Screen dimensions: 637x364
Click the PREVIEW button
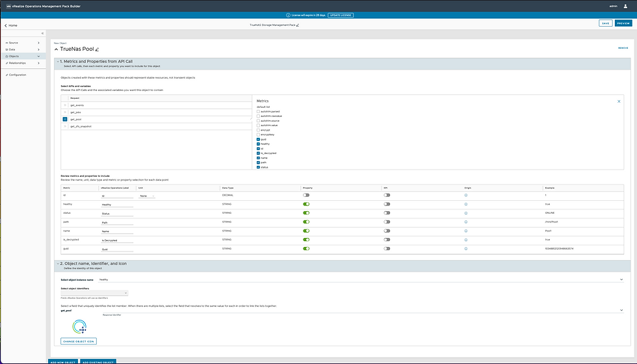click(x=623, y=23)
